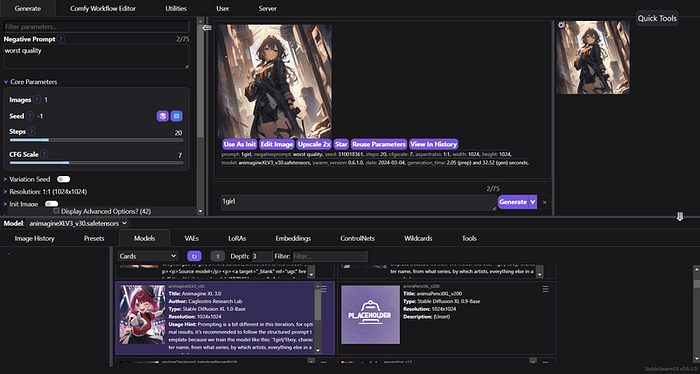Click the Filter parameters input field
700x374 pixels.
(x=96, y=27)
